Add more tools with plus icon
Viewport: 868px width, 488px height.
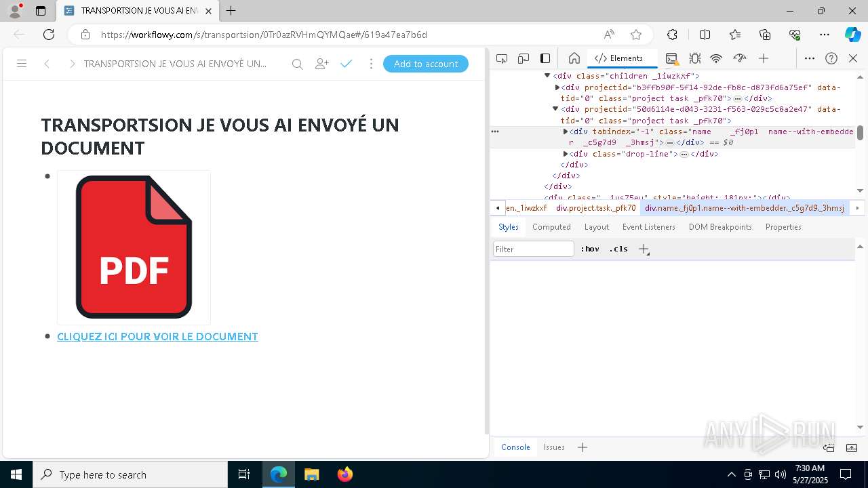764,58
